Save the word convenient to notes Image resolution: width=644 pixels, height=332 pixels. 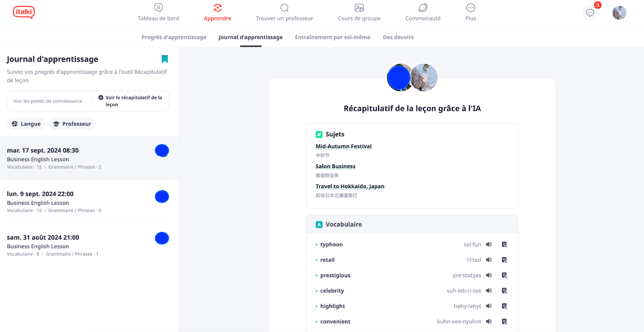tap(504, 322)
